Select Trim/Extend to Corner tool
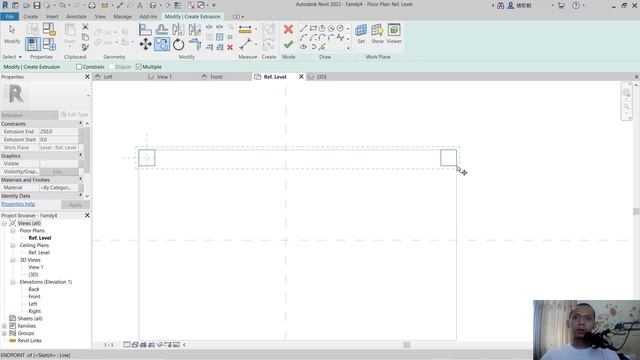Image resolution: width=640 pixels, height=360 pixels. [195, 44]
